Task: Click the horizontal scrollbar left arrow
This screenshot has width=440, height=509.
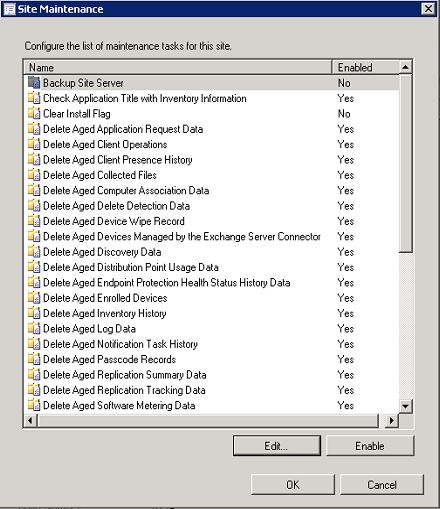Action: click(x=30, y=420)
